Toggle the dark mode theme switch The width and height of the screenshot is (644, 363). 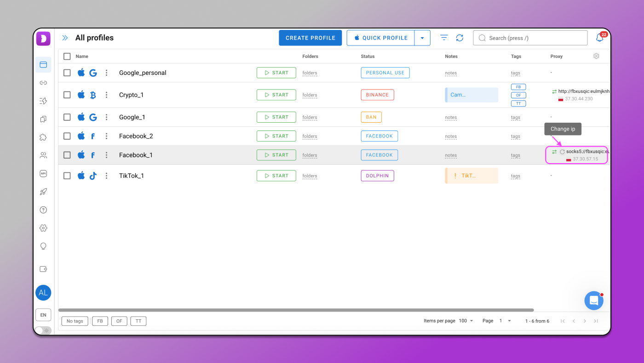43,330
